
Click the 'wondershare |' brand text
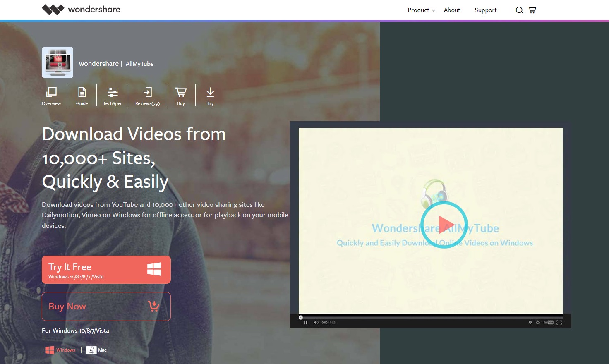(x=100, y=64)
